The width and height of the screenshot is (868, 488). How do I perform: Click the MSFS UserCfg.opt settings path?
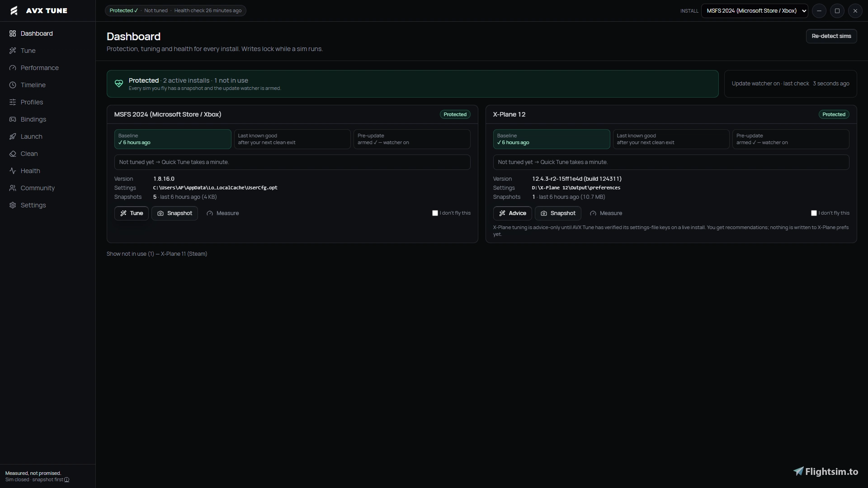[x=215, y=188]
